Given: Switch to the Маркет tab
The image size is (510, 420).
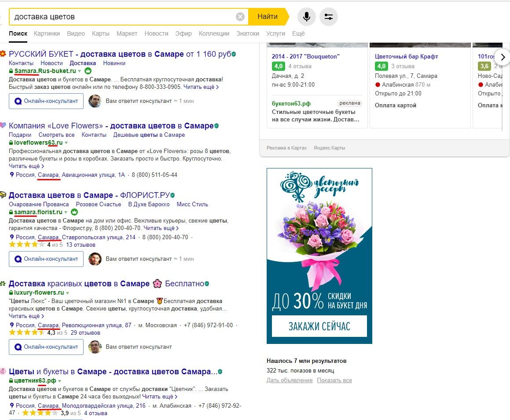Looking at the screenshot, I should [127, 33].
